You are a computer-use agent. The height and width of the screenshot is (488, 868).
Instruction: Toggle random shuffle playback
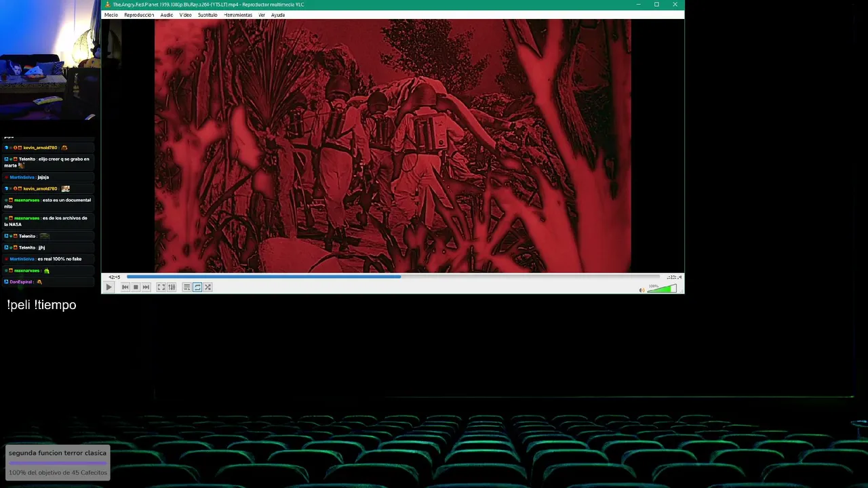208,287
